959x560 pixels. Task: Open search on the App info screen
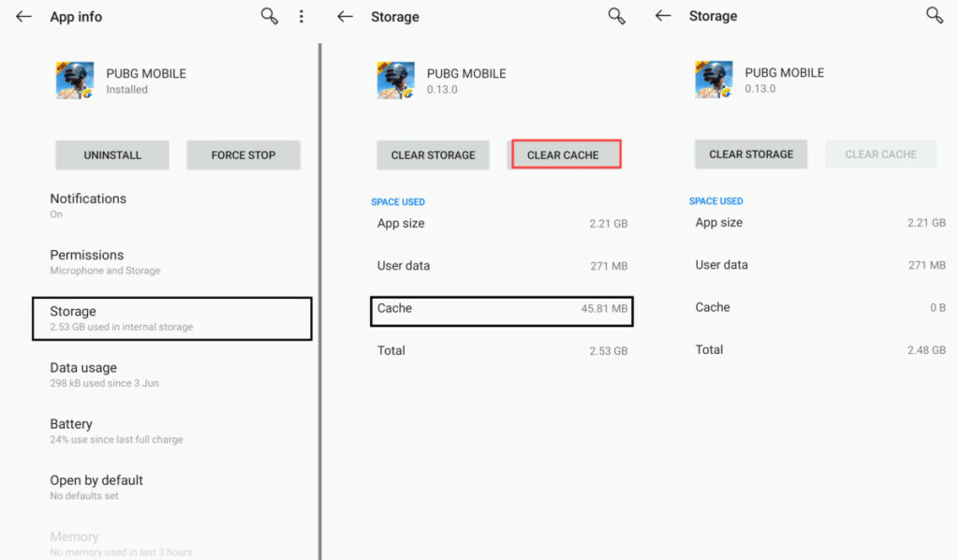coord(270,17)
